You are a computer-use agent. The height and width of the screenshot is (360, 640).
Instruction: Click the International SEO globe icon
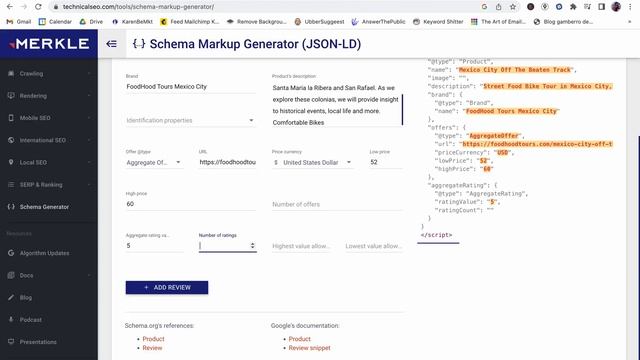11,140
